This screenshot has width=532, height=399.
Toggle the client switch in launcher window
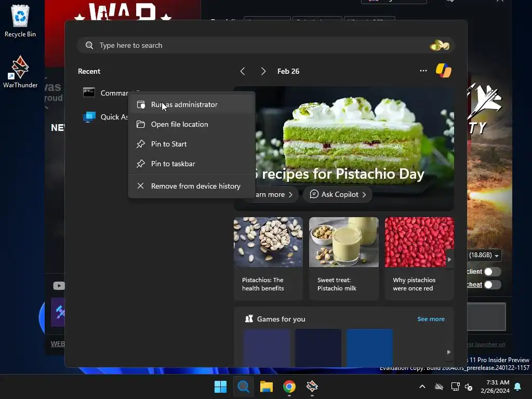coord(493,271)
